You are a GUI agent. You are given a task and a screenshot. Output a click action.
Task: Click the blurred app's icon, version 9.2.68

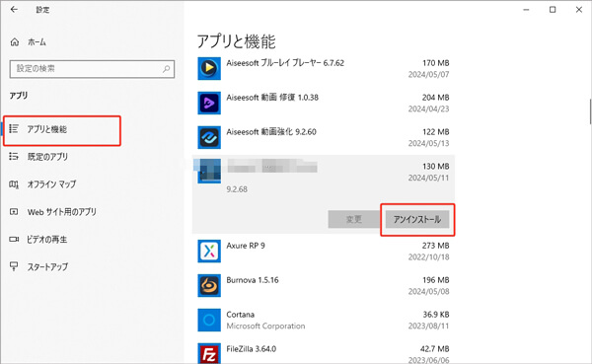pyautogui.click(x=208, y=171)
